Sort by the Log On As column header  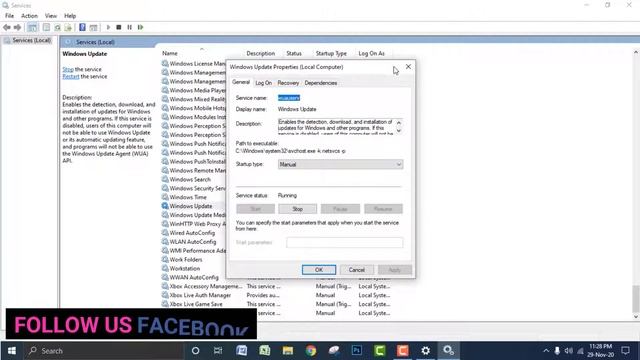click(371, 53)
